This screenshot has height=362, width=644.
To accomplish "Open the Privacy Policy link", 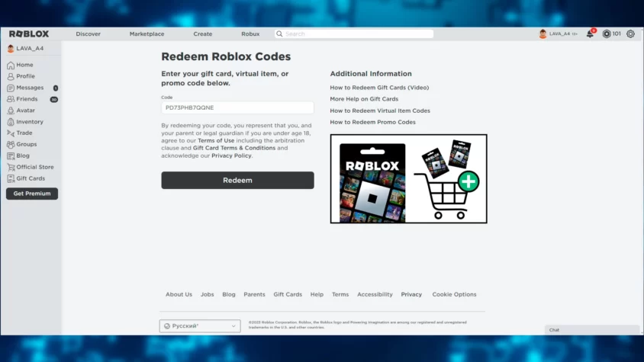I will click(x=231, y=155).
